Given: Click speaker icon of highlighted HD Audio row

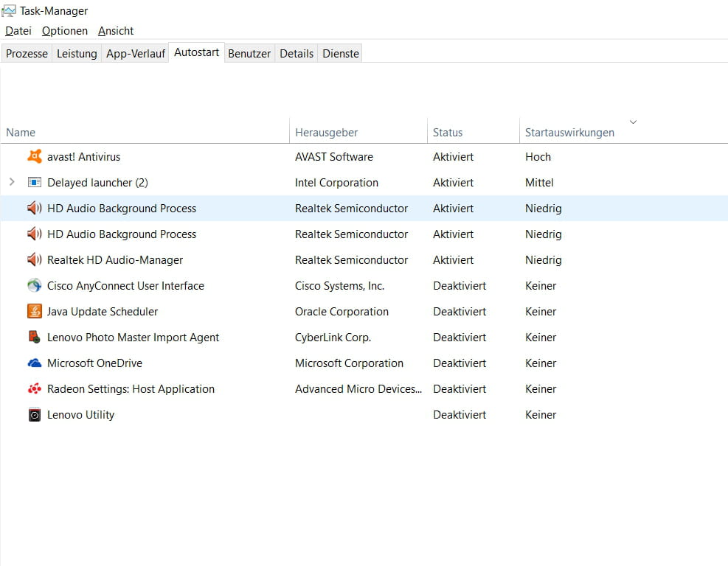Looking at the screenshot, I should coord(35,209).
